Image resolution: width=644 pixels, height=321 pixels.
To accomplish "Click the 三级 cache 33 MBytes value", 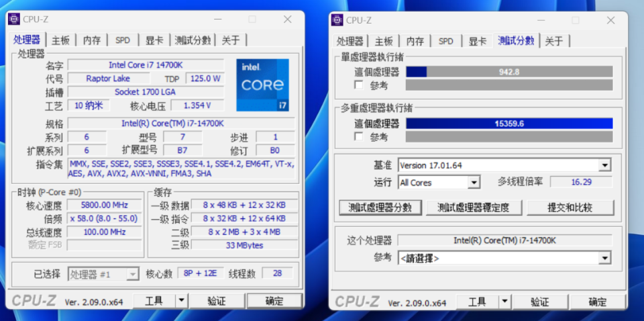I will pos(244,245).
